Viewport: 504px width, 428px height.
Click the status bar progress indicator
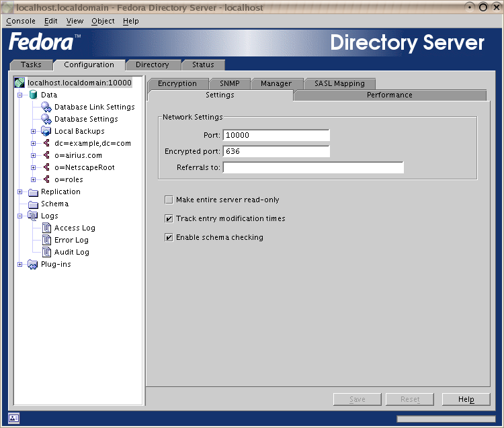pos(446,419)
